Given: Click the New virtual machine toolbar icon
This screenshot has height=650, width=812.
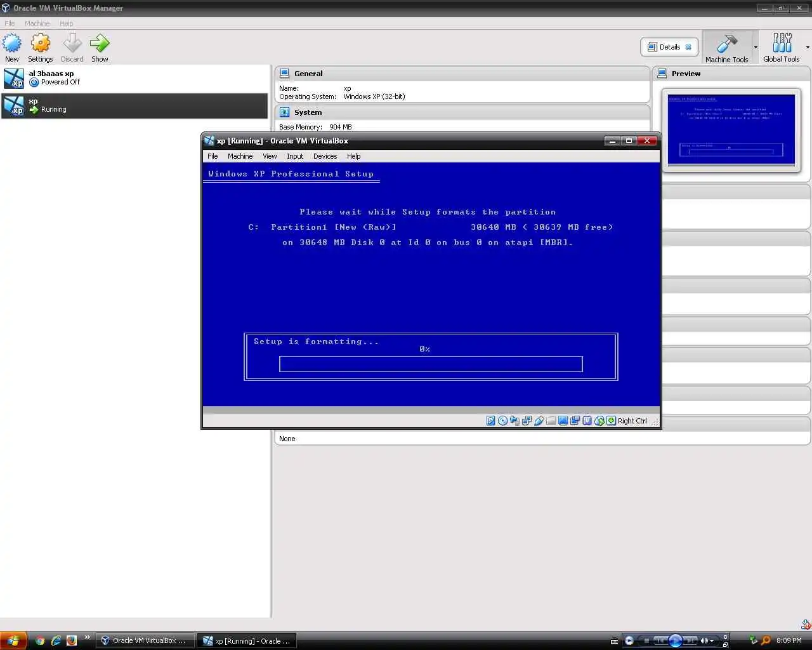Looking at the screenshot, I should (12, 44).
